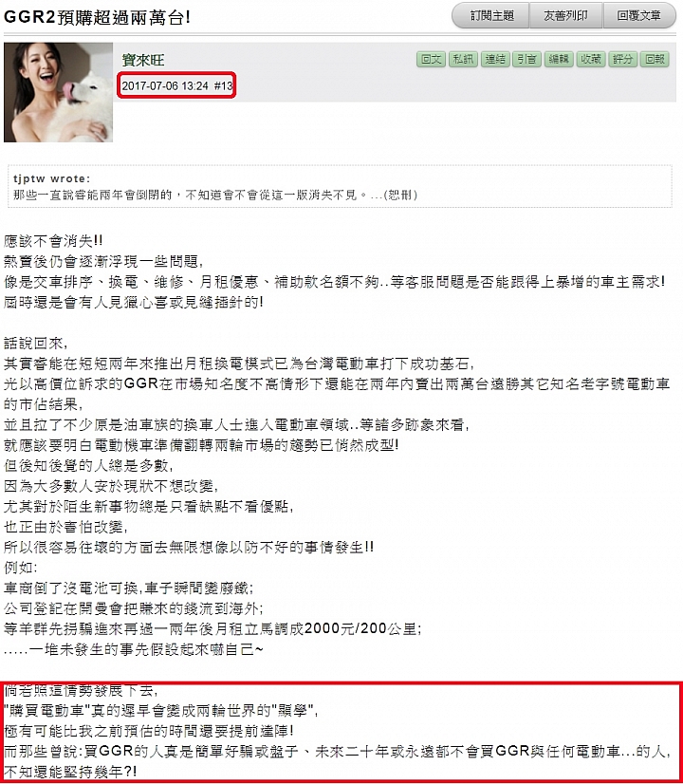Send private message via 私訊 button
This screenshot has height=784, width=683.
[463, 60]
